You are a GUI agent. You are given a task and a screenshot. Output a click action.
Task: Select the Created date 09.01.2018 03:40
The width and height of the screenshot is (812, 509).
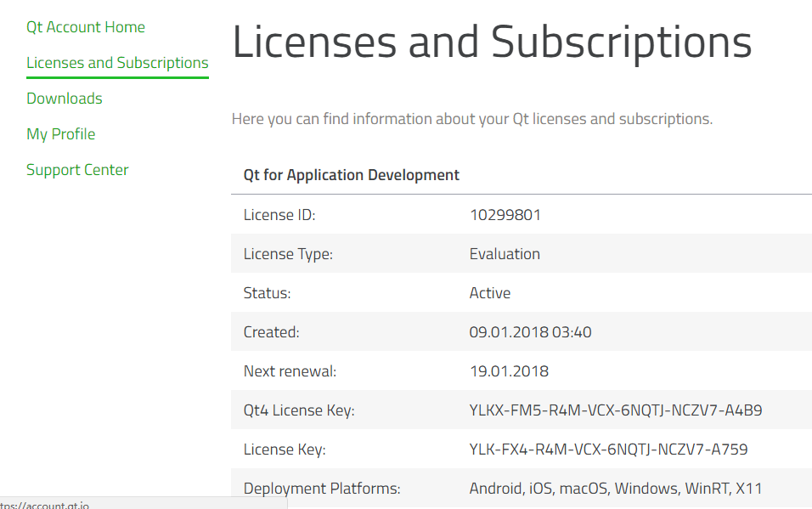tap(530, 332)
